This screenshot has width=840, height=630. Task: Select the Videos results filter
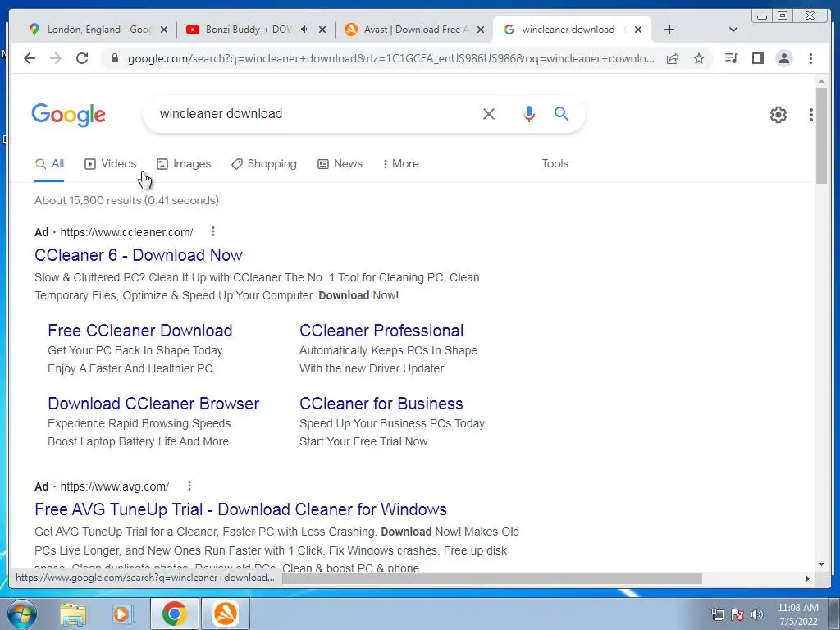[111, 163]
